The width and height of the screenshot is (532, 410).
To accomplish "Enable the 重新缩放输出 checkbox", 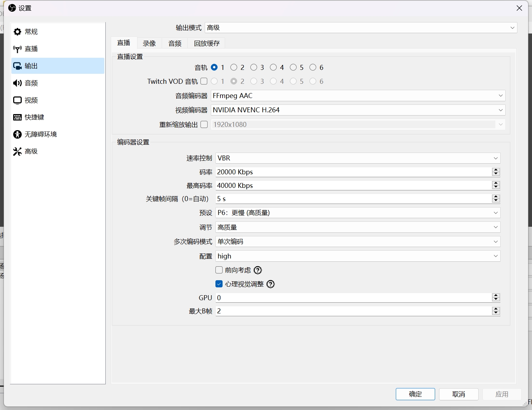I will (x=204, y=124).
